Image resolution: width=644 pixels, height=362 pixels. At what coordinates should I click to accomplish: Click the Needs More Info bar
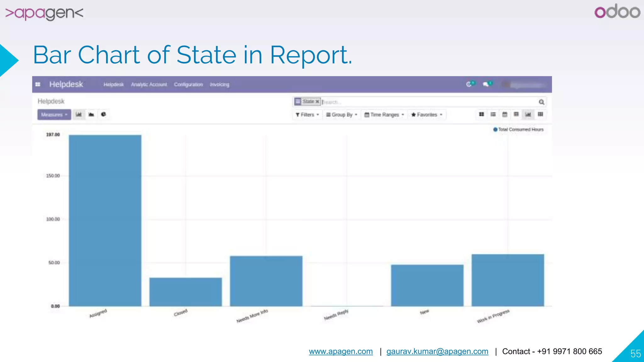pos(266,281)
